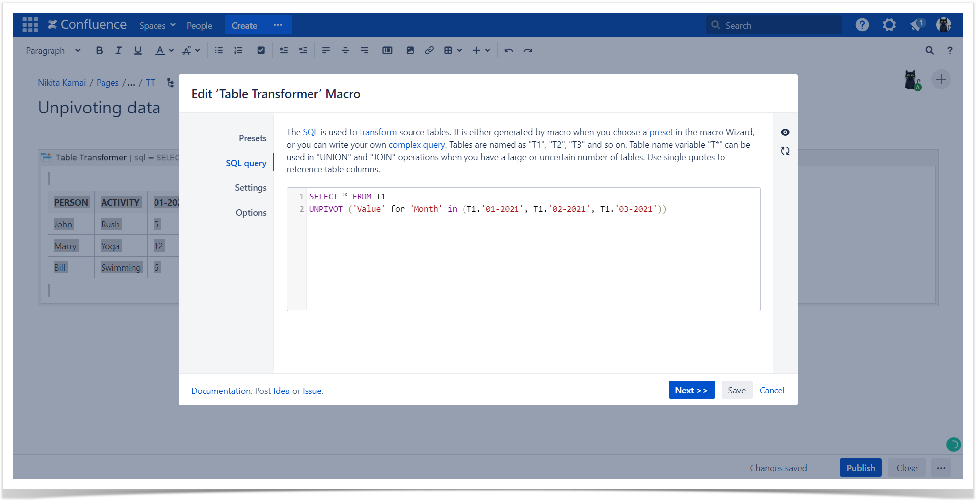Toggle bold formatting

[x=99, y=50]
